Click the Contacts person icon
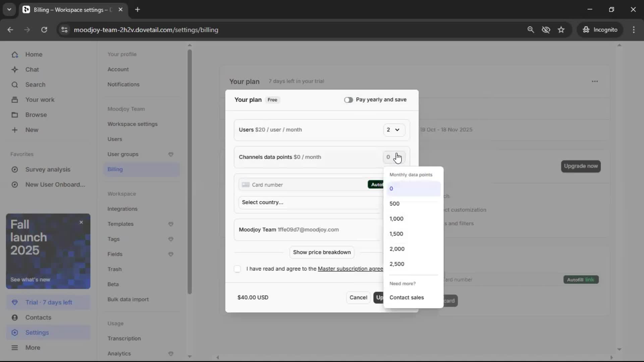The image size is (644, 362). tap(15, 317)
